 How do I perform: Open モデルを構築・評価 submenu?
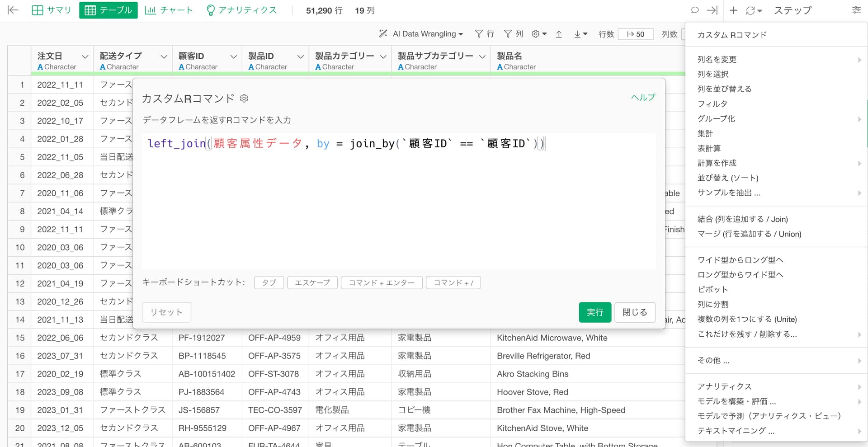[776, 401]
